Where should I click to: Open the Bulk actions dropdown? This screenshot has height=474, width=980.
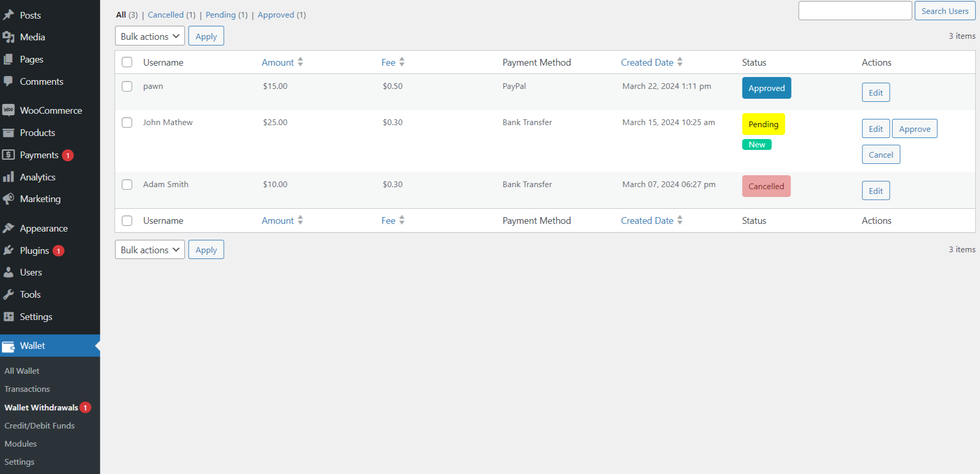click(149, 36)
